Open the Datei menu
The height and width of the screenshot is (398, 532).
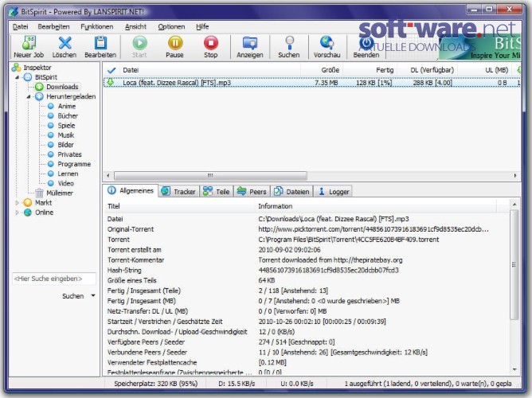pyautogui.click(x=21, y=26)
